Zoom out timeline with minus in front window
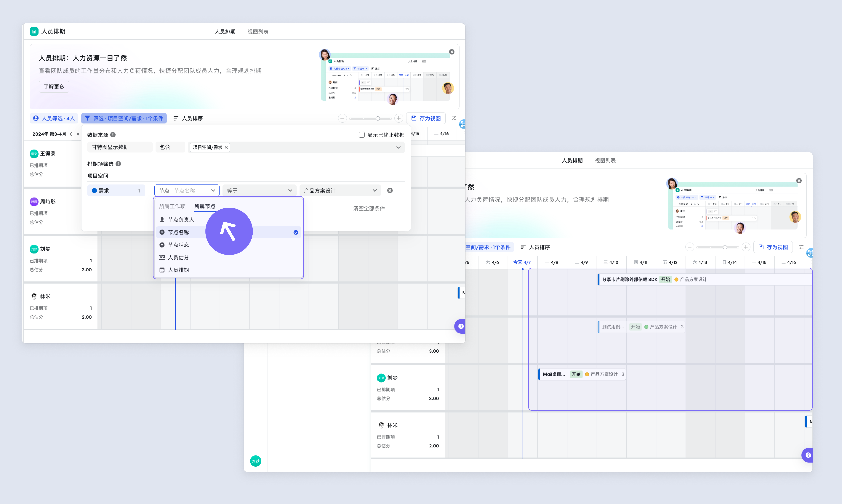Screen dimensions: 842x504 [x=342, y=118]
